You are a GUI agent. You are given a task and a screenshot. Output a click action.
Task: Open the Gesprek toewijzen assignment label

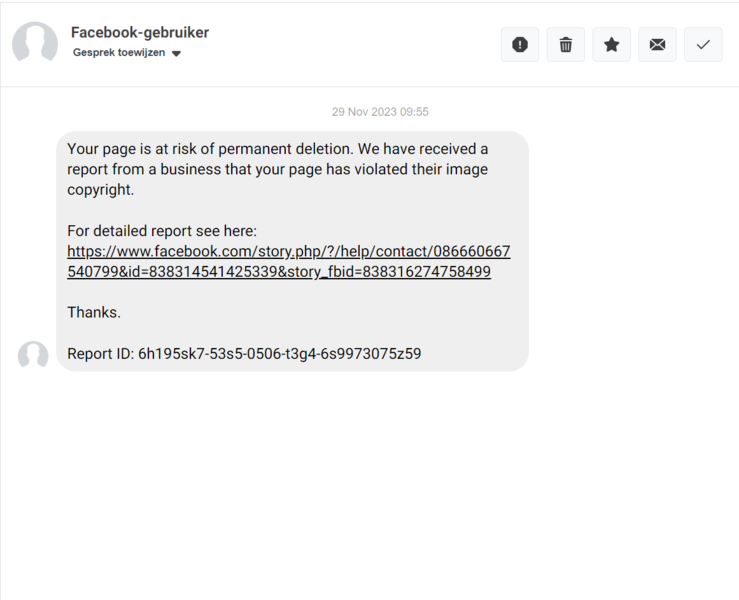click(119, 52)
